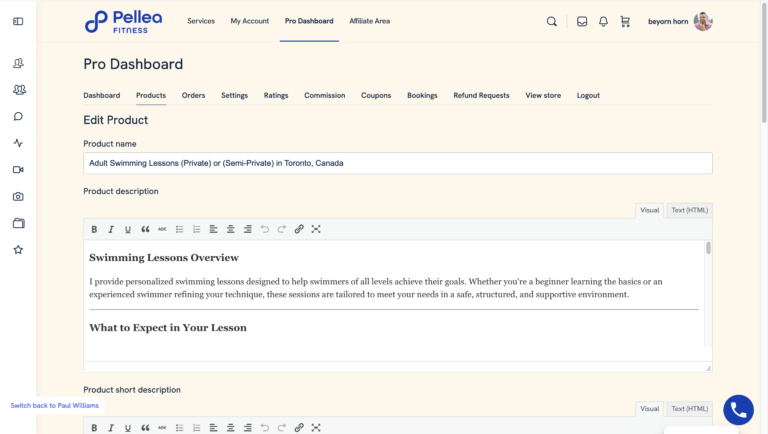Toggle fullscreen in product description editor
Viewport: 768px width, 434px height.
click(x=316, y=229)
